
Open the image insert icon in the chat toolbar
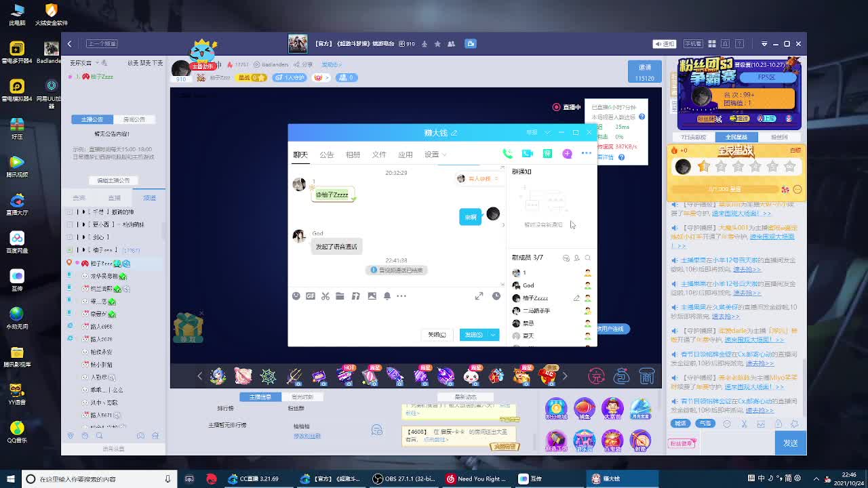(x=371, y=296)
